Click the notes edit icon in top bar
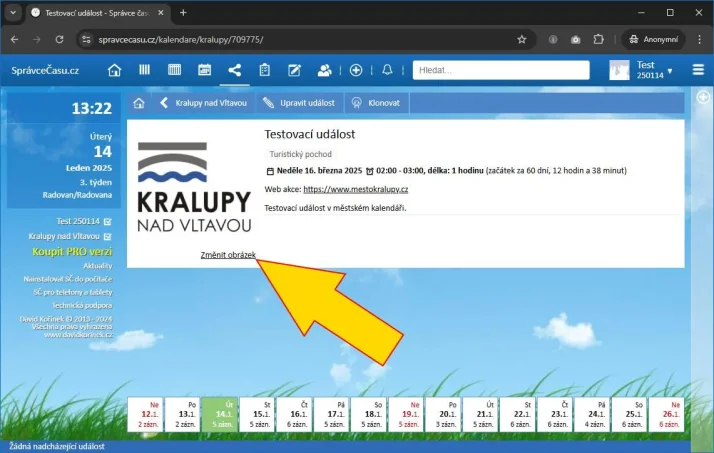The width and height of the screenshot is (714, 453). coord(294,70)
